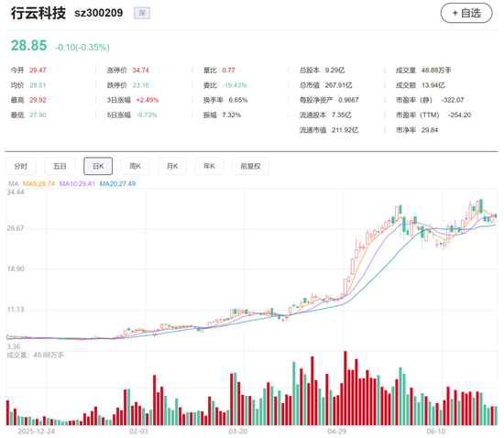Toggle the MA5 moving average legend
The width and height of the screenshot is (504, 438).
[38, 184]
